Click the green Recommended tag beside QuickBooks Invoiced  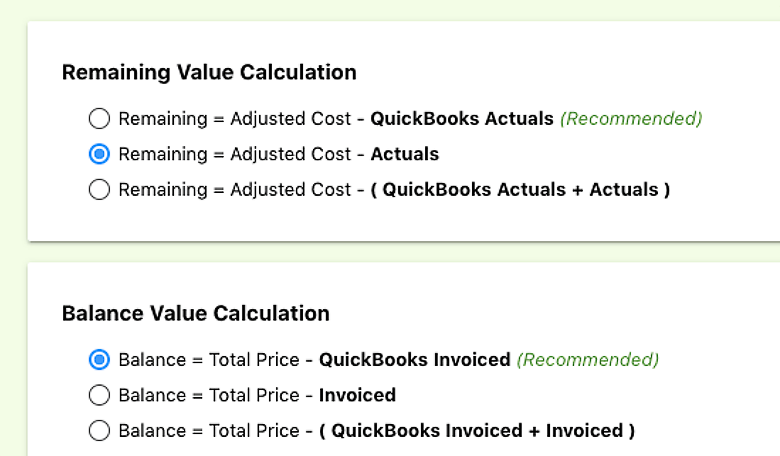click(x=588, y=359)
